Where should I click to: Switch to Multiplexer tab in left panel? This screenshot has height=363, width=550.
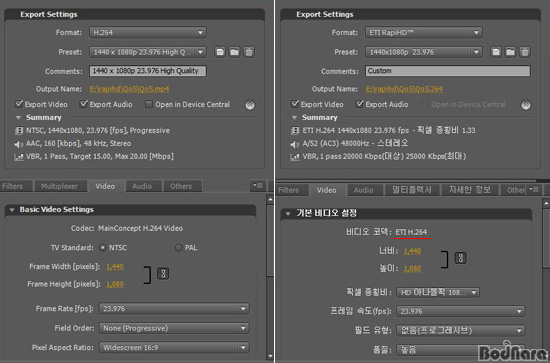tap(60, 186)
